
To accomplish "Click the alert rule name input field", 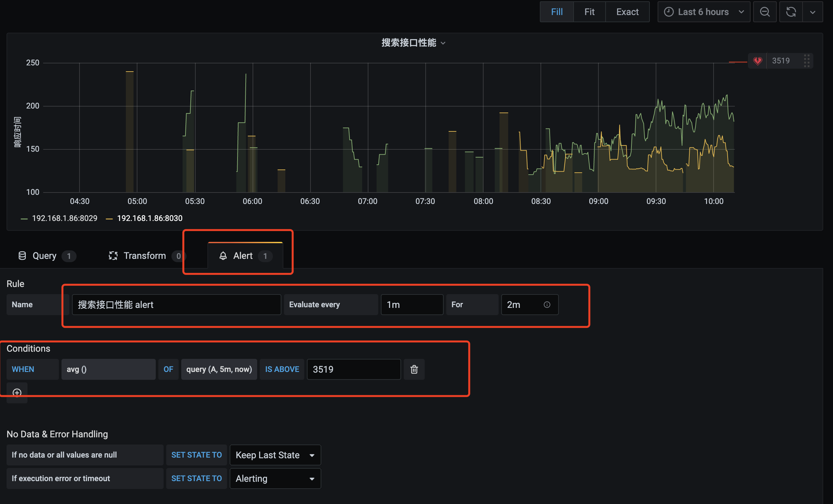I will click(176, 305).
